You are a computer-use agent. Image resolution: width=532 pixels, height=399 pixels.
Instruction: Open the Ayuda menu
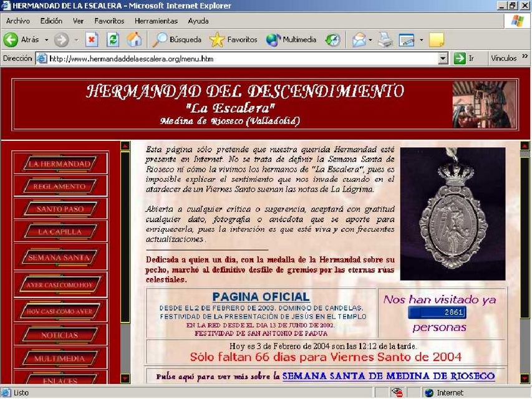pos(198,21)
